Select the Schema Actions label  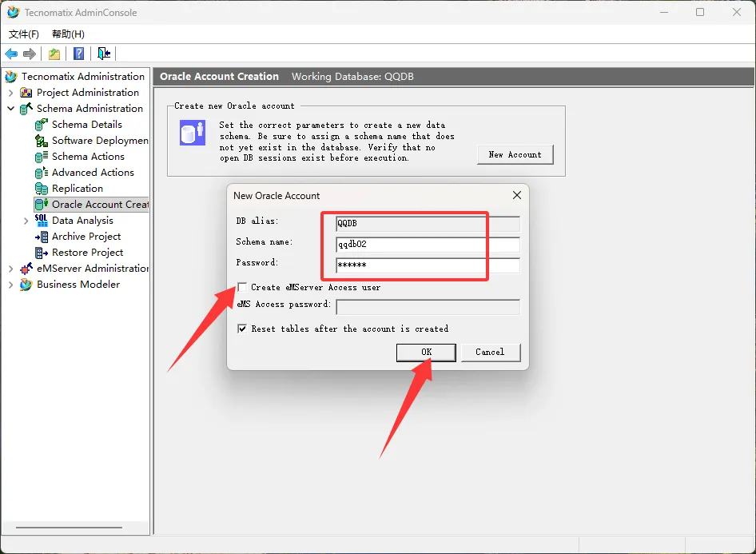pos(88,156)
